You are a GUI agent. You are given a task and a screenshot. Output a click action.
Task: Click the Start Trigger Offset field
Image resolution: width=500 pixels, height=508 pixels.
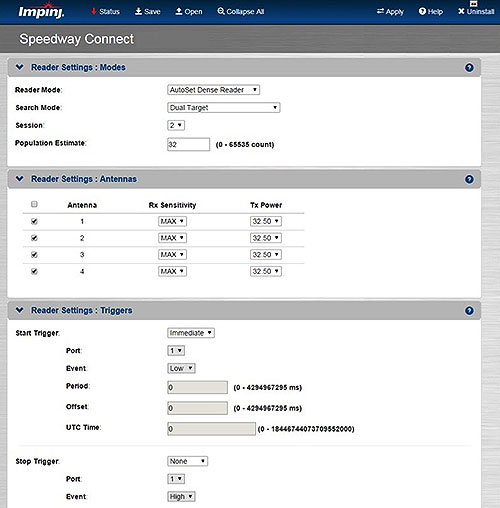coord(197,408)
